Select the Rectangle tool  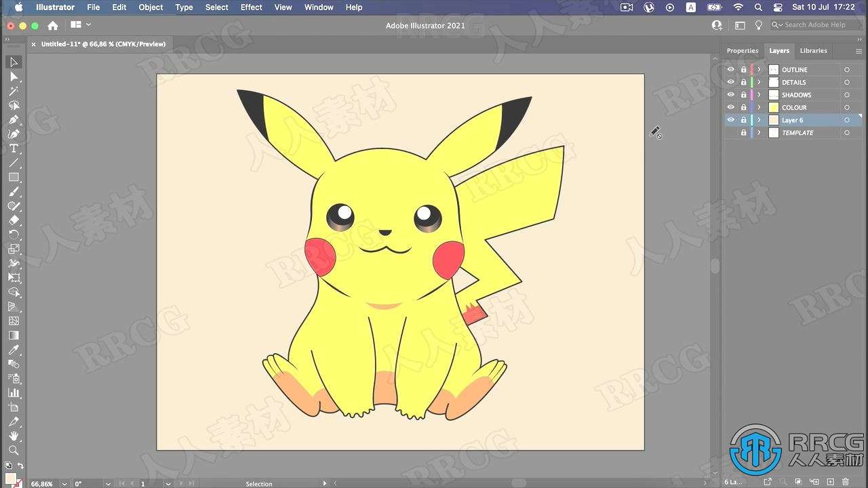click(x=14, y=177)
